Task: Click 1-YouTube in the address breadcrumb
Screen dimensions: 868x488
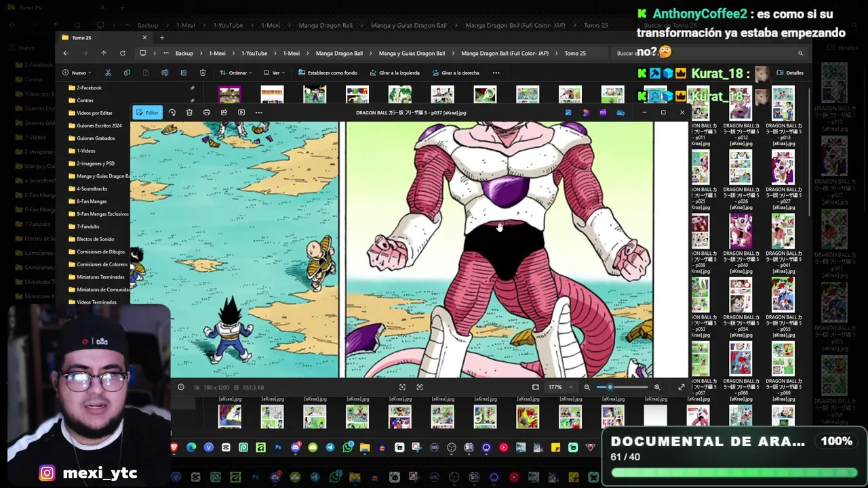Action: (x=254, y=53)
